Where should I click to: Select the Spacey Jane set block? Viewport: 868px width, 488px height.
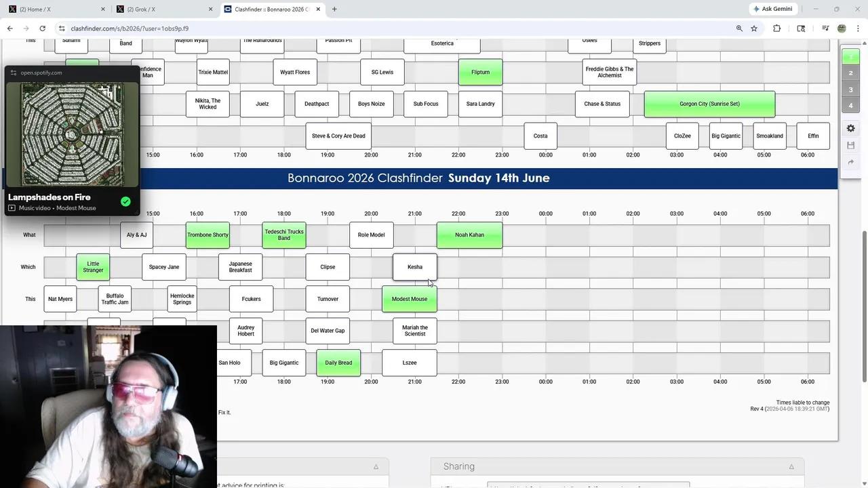(x=164, y=267)
